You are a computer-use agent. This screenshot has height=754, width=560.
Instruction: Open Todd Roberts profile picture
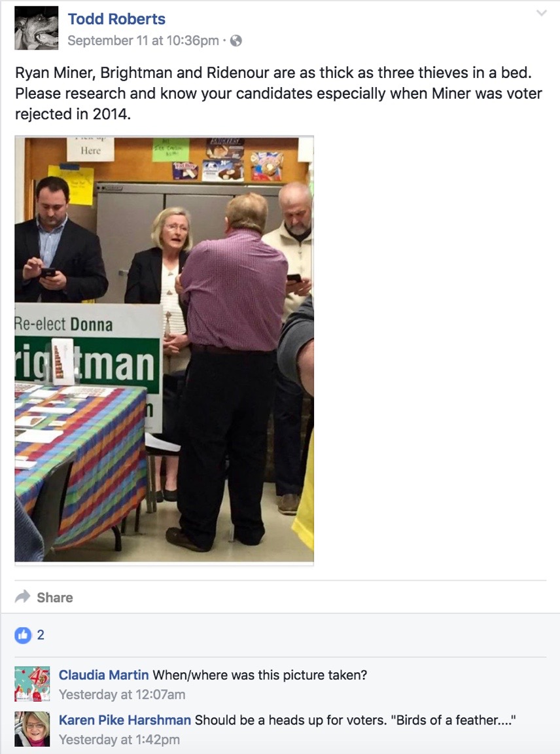36,28
